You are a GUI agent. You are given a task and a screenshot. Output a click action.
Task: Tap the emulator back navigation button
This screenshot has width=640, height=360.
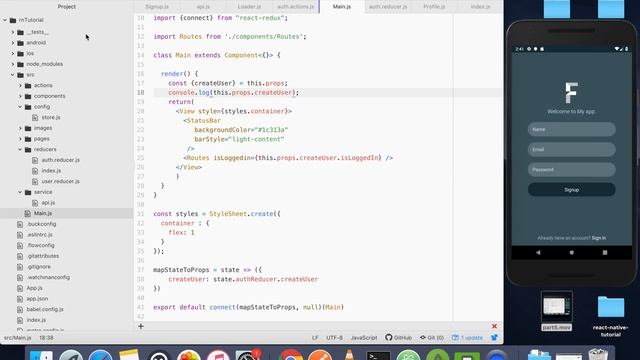(538, 253)
